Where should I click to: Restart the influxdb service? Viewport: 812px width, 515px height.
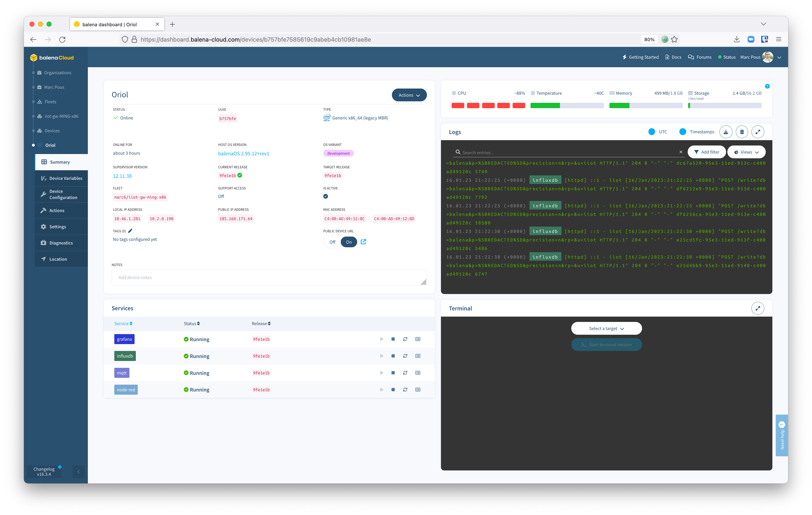click(x=405, y=356)
